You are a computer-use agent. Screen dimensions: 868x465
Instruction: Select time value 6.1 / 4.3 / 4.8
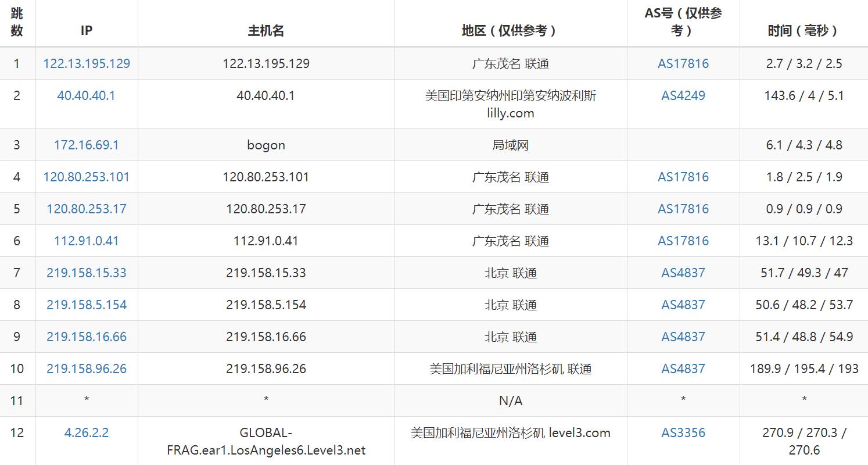coord(804,145)
